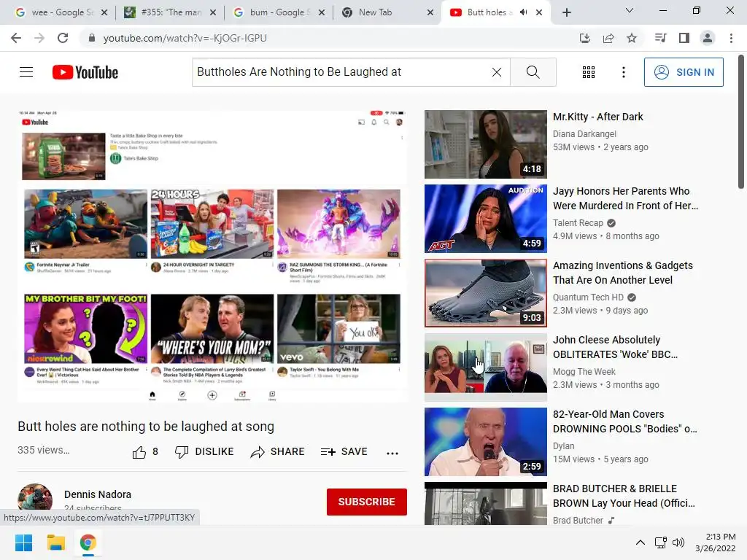
Task: Click Chrome icon in taskbar
Action: pos(88,542)
